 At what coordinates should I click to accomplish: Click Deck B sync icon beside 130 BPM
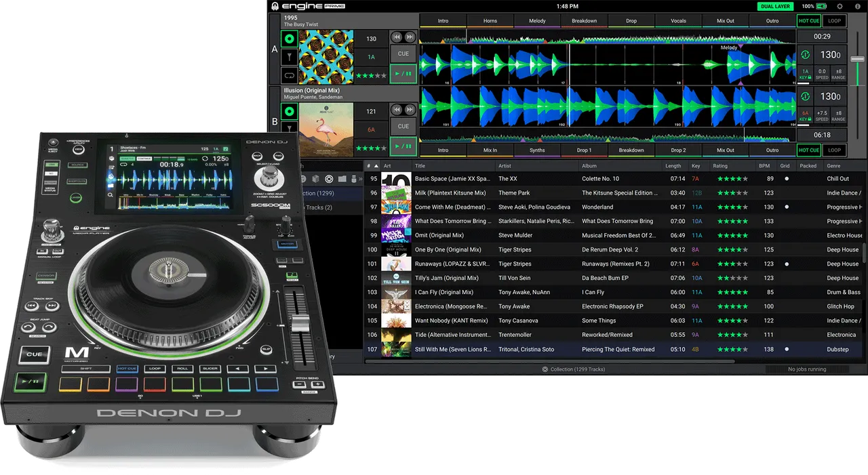(x=806, y=96)
